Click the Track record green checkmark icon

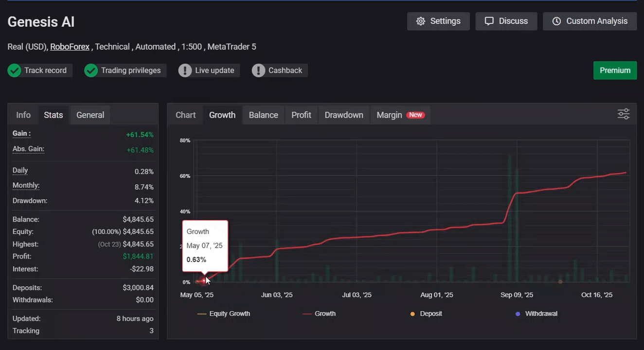click(15, 70)
